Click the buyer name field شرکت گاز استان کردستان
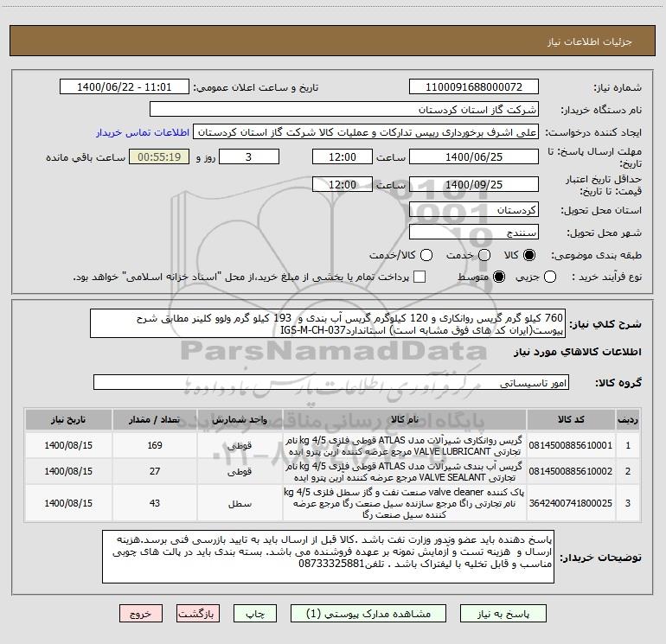The width and height of the screenshot is (666, 644). tap(344, 110)
